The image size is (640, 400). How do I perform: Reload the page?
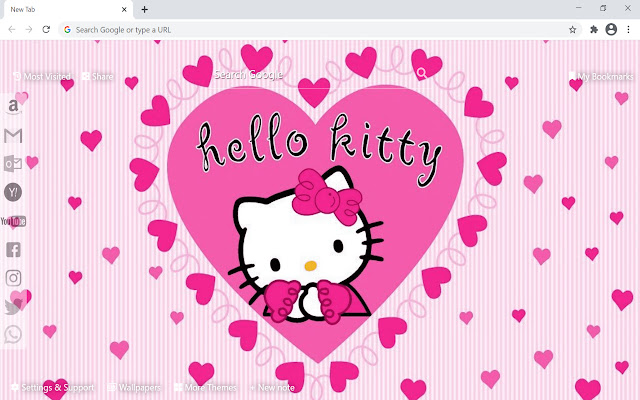(x=46, y=29)
